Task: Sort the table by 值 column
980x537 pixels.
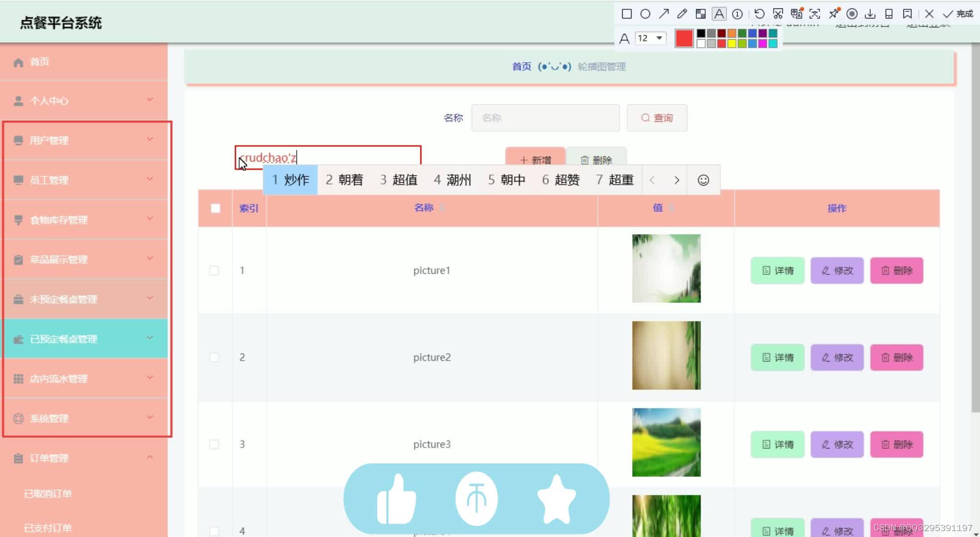Action: [671, 208]
